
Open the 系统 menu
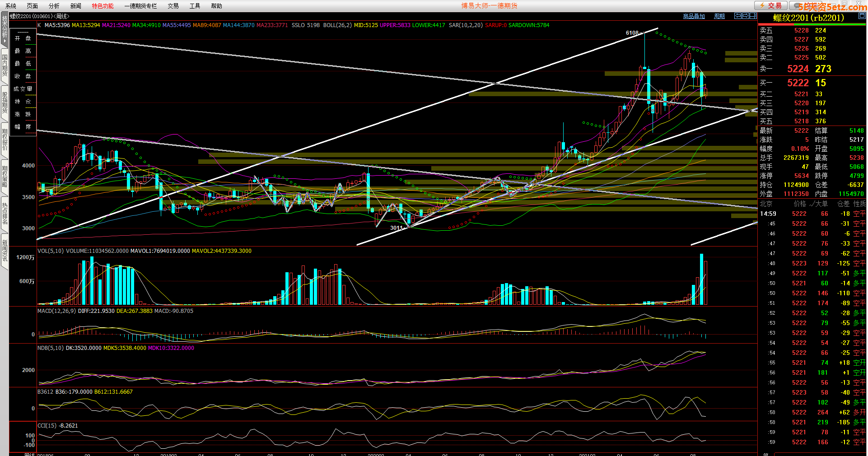[11, 6]
